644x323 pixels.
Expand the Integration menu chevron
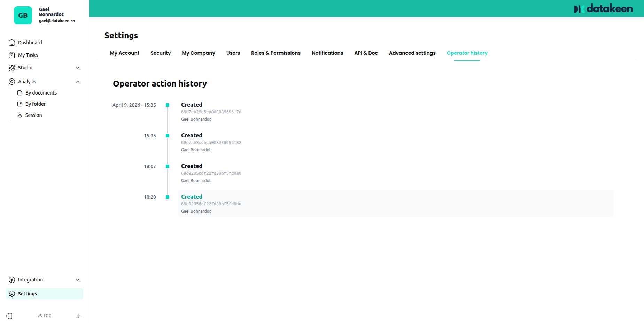[x=78, y=280]
